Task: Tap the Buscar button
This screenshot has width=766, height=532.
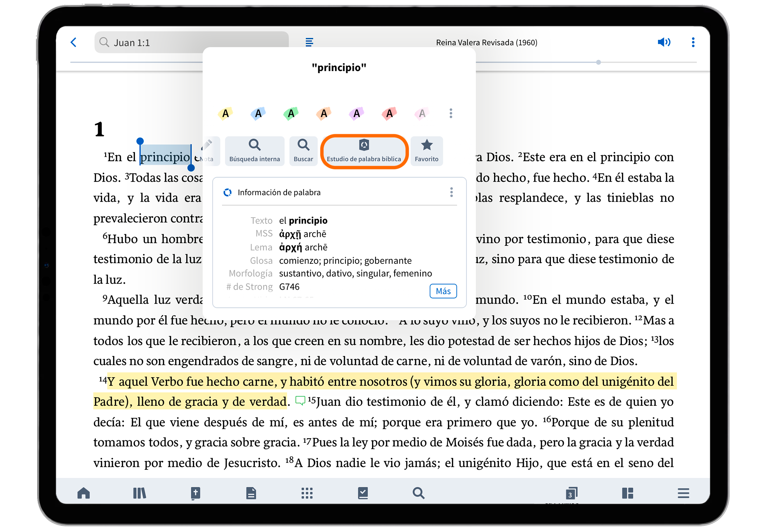Action: click(303, 151)
